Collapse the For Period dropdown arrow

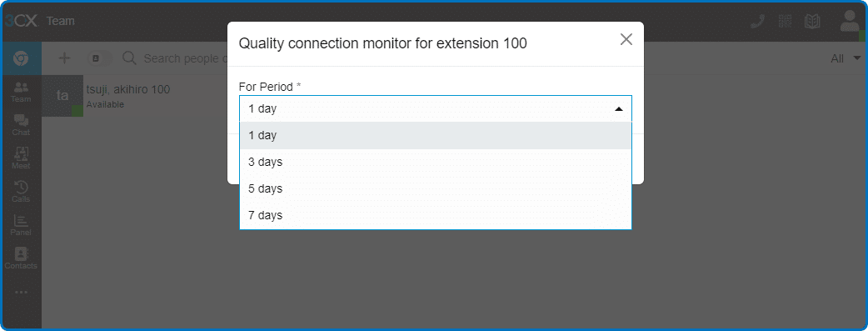[x=619, y=108]
